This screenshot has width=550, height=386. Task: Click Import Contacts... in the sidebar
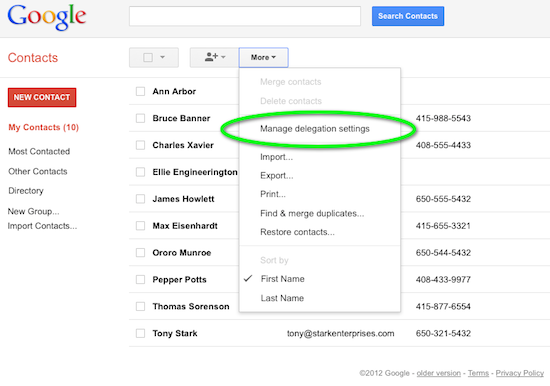coord(42,226)
